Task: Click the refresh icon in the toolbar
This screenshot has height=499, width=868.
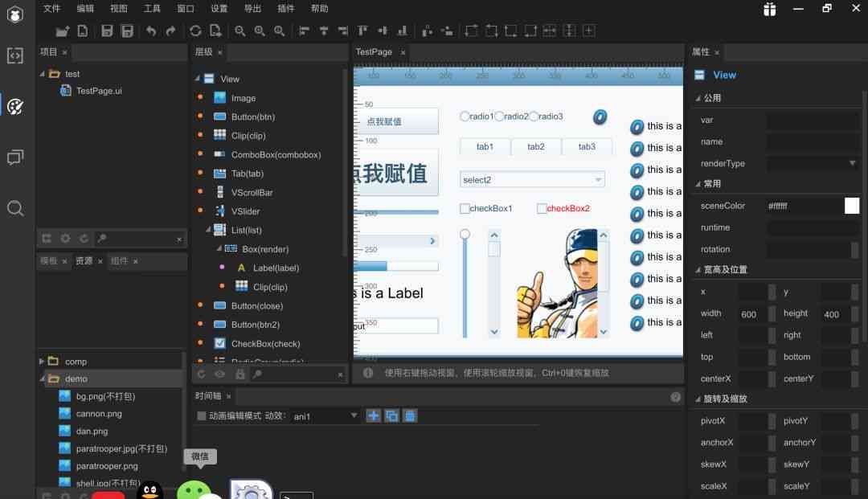Action: coord(194,31)
